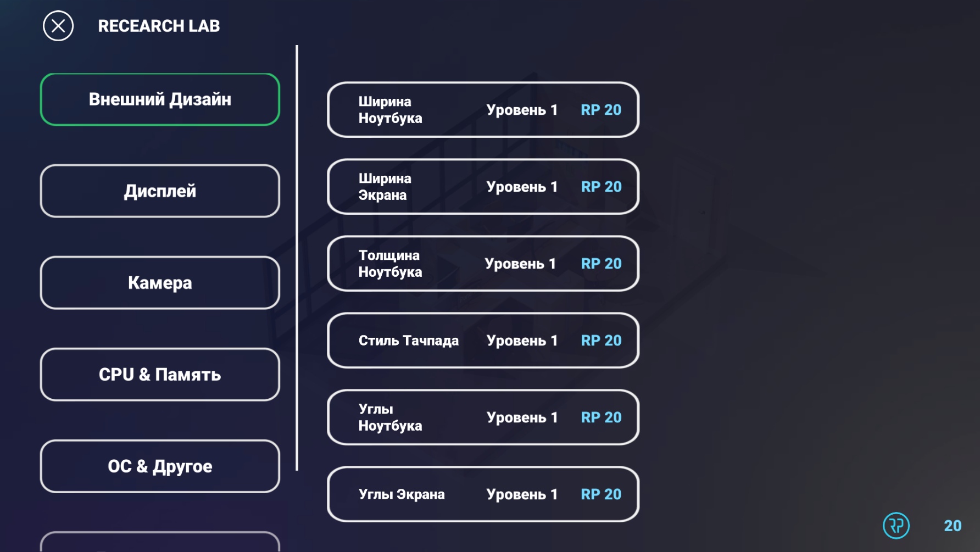
Task: Select the Внешний Дизайн category
Action: pyautogui.click(x=160, y=99)
